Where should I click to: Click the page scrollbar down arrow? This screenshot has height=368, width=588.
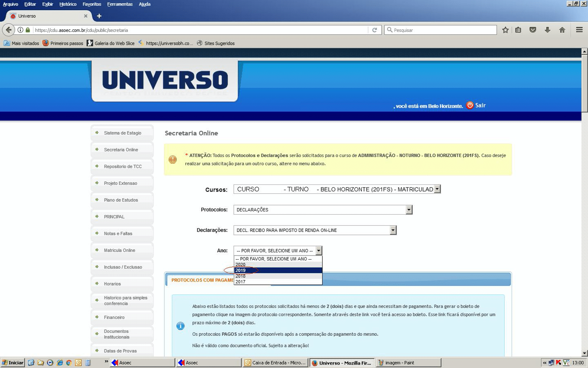(585, 353)
